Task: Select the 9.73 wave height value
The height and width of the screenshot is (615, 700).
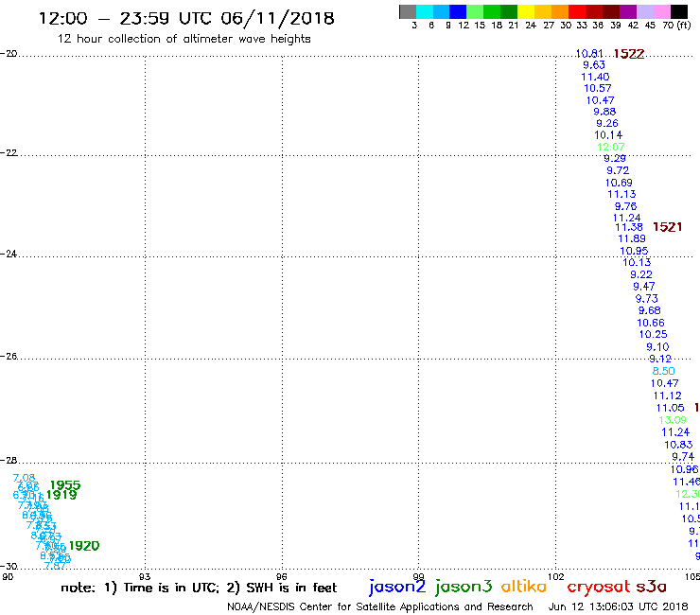Action: point(646,298)
